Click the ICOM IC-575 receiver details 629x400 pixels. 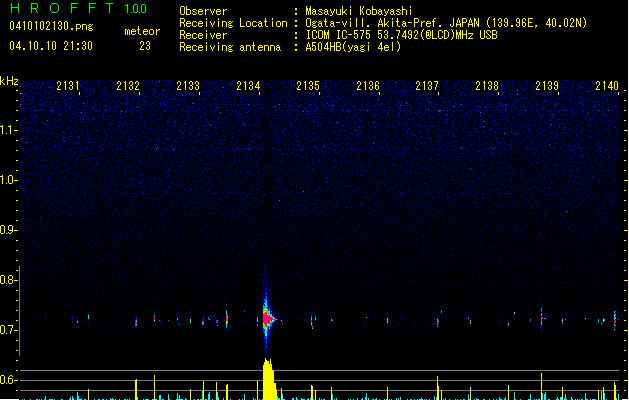[x=401, y=35]
